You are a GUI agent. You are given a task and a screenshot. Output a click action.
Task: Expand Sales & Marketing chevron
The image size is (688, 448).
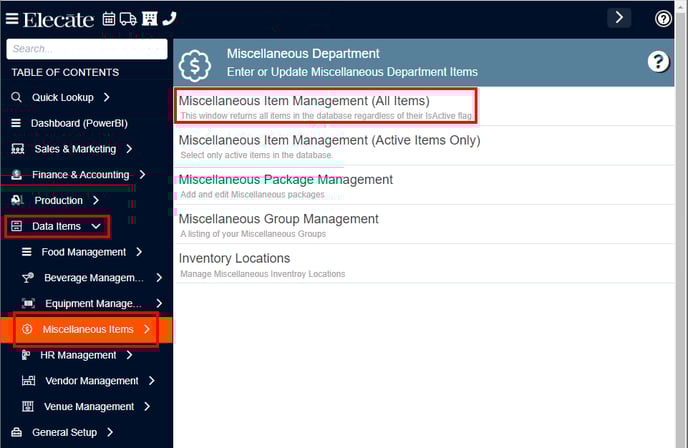(129, 149)
